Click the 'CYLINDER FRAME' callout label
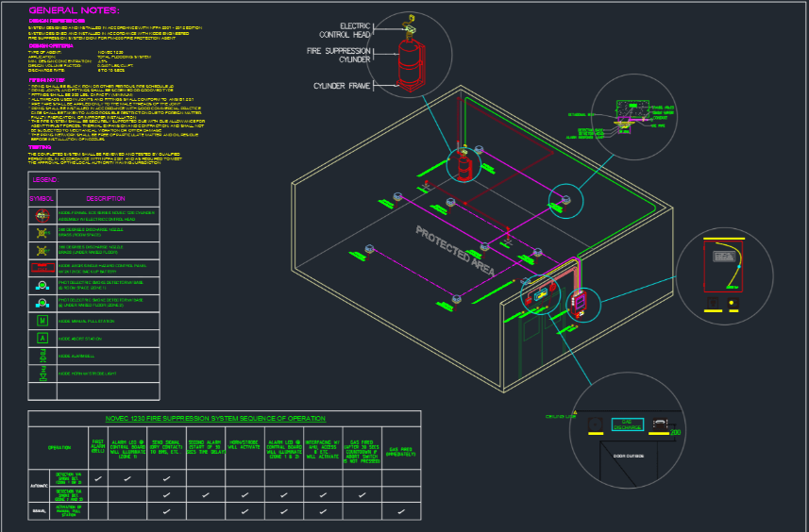The height and width of the screenshot is (532, 809). pos(342,86)
